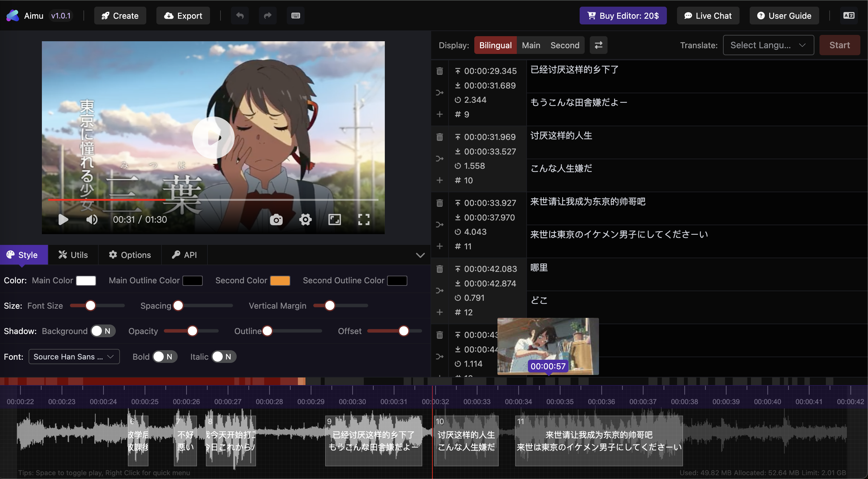Click the Vertical Margin slider handle
Viewport: 868px width, 479px height.
[x=330, y=305]
